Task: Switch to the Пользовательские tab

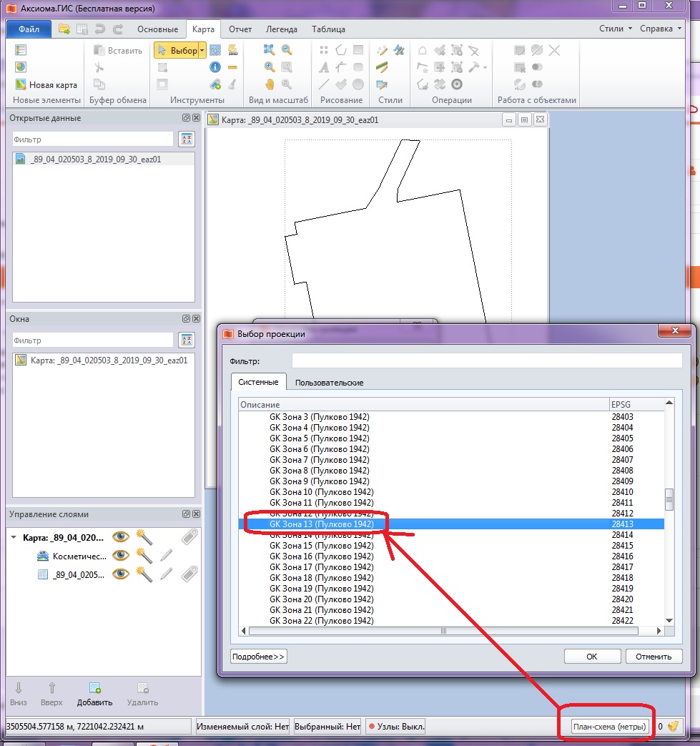Action: 329,383
